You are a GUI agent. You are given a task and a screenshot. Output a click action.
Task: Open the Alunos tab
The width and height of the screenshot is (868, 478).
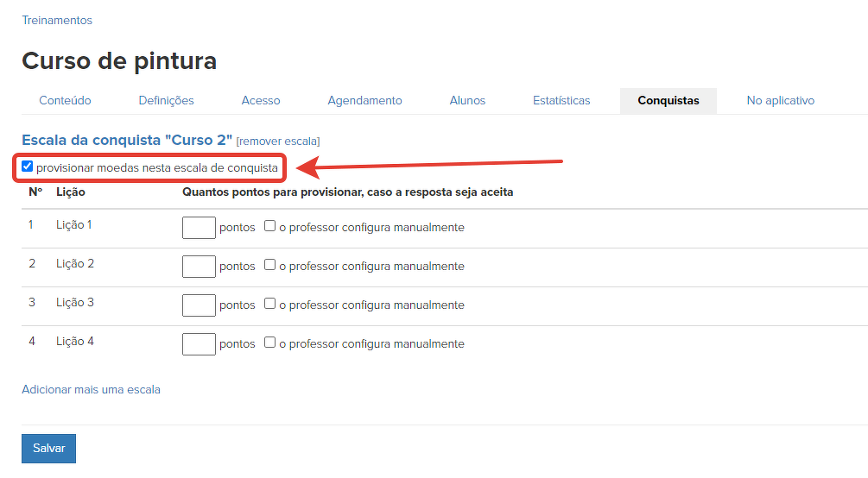(x=467, y=101)
